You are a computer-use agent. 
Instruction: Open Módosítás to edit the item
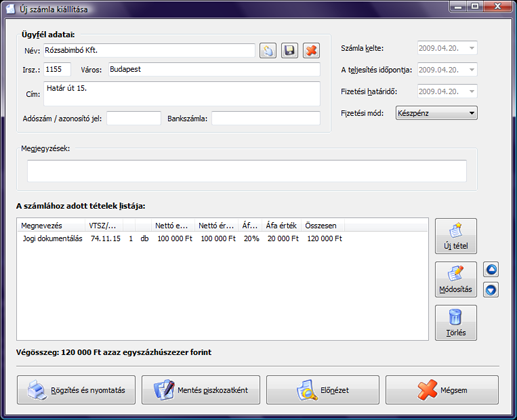pyautogui.click(x=456, y=279)
